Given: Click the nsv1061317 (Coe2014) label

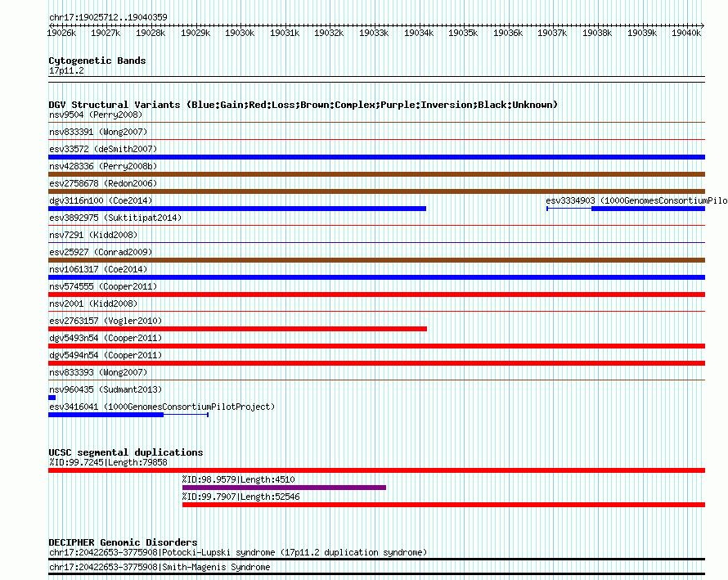Looking at the screenshot, I should 98,269.
